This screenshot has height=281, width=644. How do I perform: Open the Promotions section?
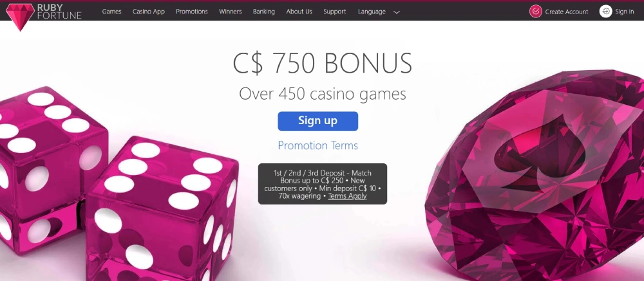(192, 12)
